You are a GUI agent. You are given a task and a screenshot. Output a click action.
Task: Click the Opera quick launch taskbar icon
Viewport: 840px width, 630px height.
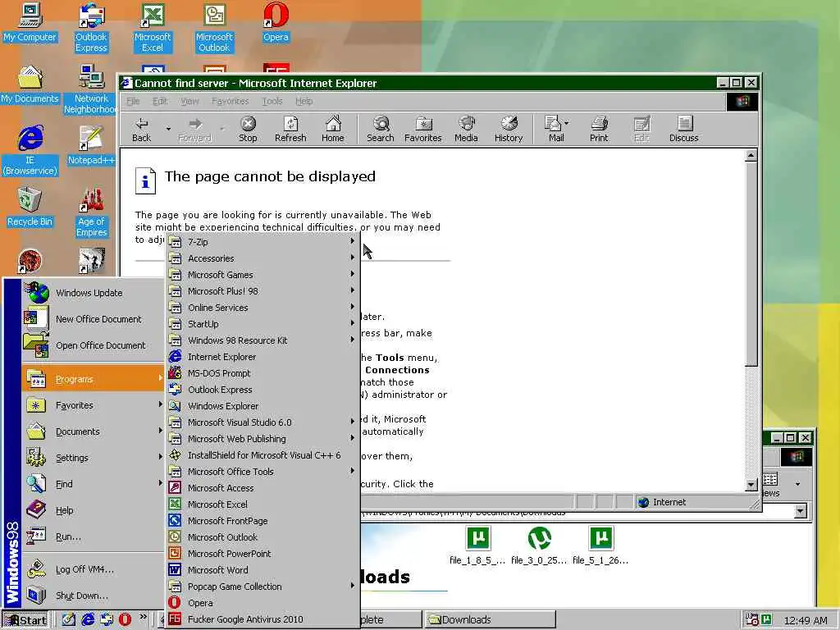125,619
